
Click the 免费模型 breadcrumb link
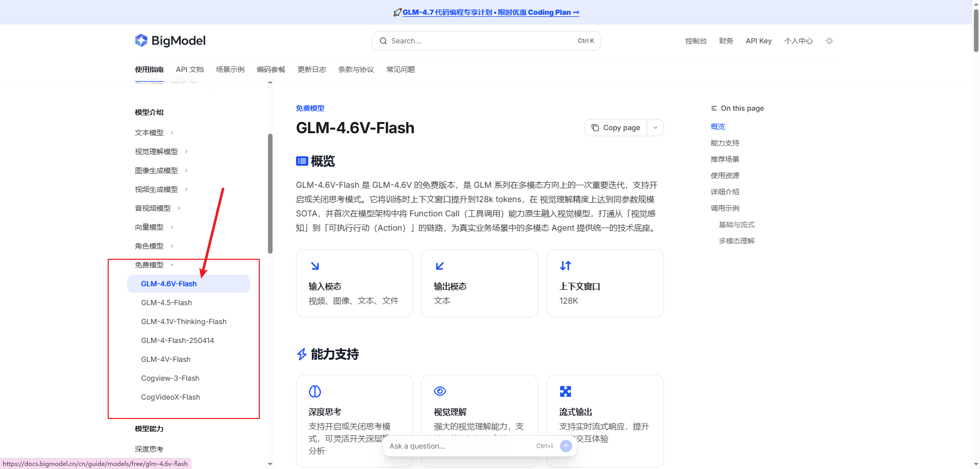[310, 108]
